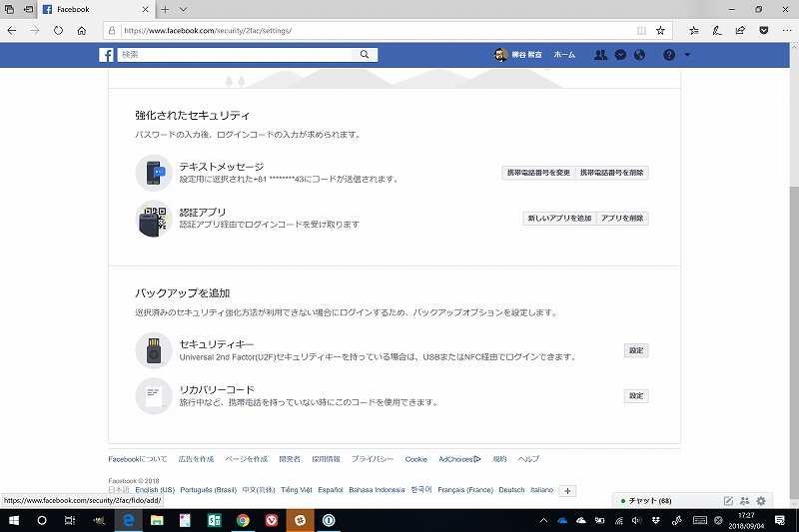Show hidden system tray icons chevron
Image resolution: width=799 pixels, height=532 pixels.
[x=543, y=520]
